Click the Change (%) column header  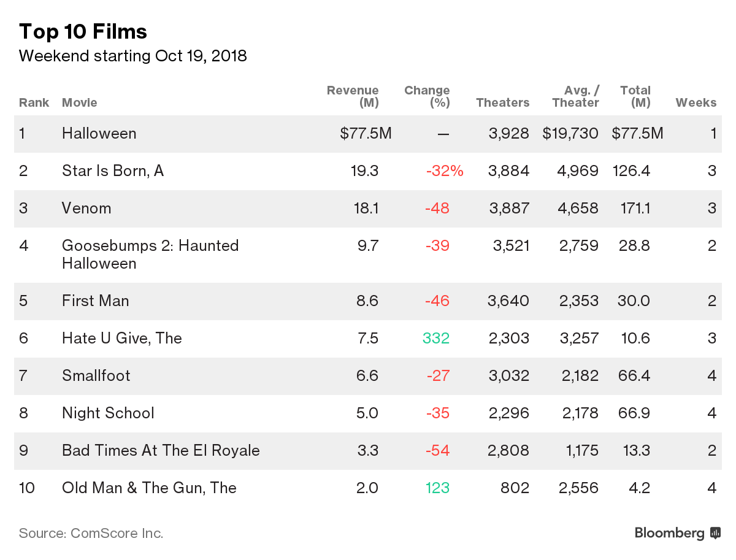pyautogui.click(x=427, y=96)
